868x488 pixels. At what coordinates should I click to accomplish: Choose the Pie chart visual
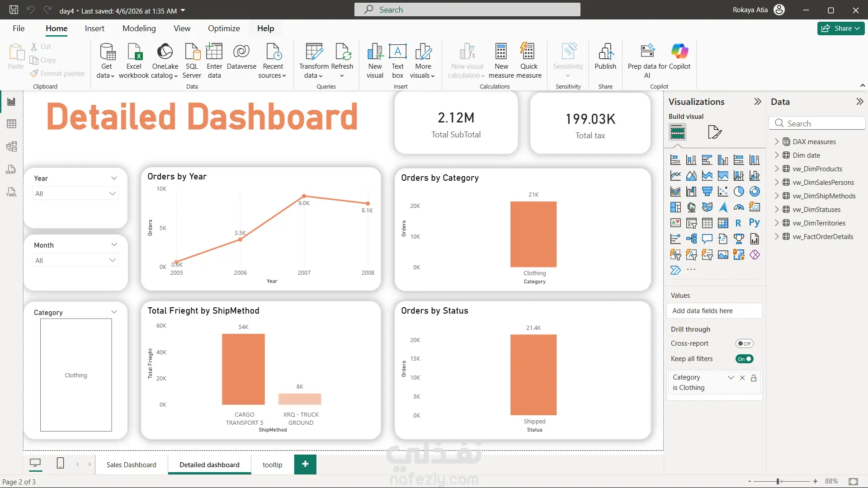point(739,192)
